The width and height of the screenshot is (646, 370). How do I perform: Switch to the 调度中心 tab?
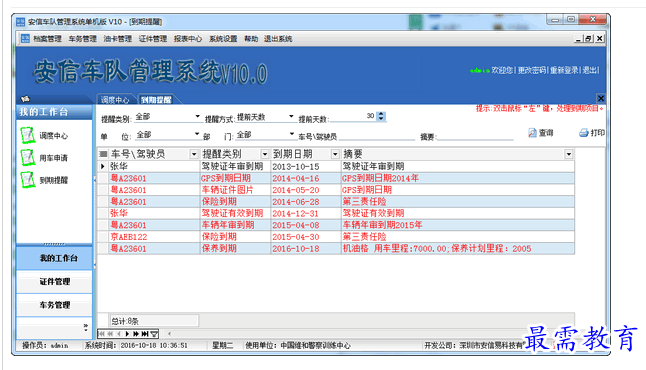(x=115, y=100)
